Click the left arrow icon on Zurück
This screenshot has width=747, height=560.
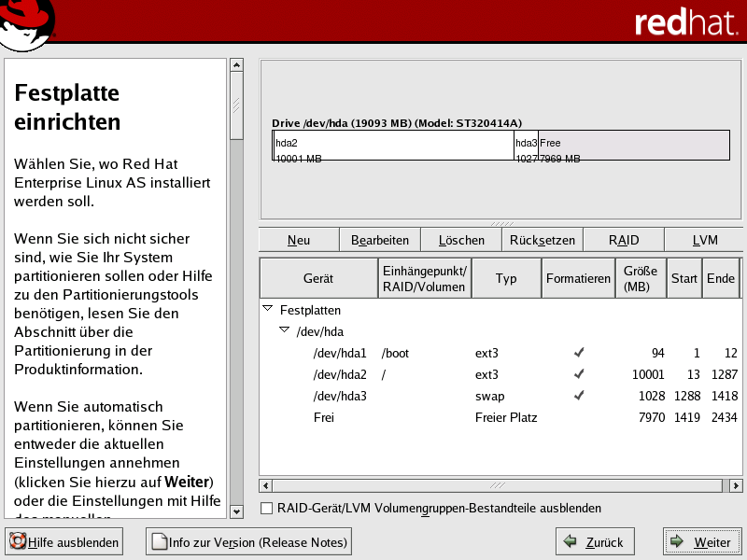tap(570, 541)
